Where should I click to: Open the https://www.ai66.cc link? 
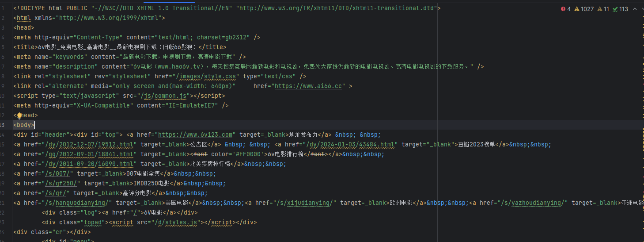308,86
